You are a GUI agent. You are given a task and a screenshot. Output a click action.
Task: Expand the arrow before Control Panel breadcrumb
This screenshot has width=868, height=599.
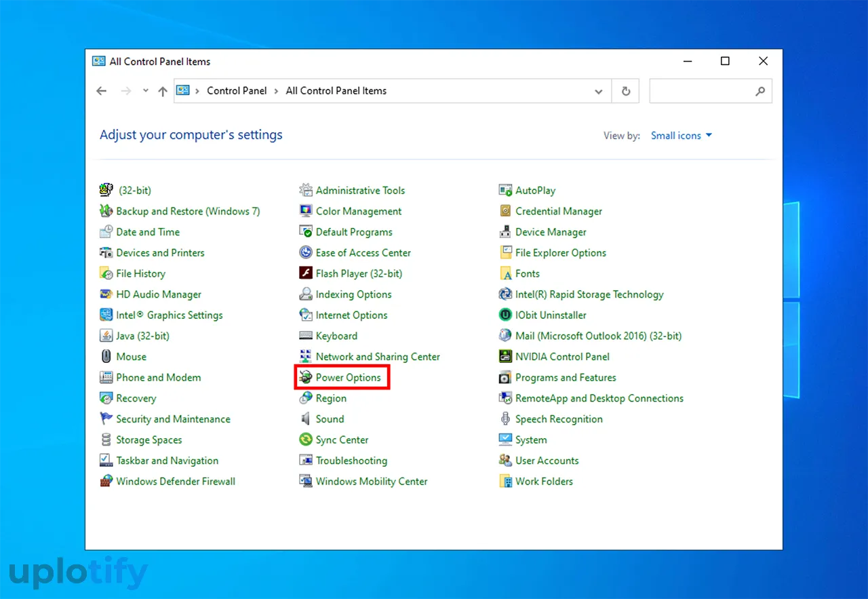tap(197, 91)
